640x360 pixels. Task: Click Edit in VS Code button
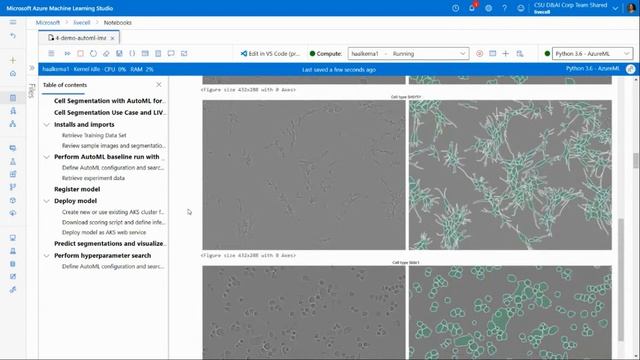[x=271, y=53]
